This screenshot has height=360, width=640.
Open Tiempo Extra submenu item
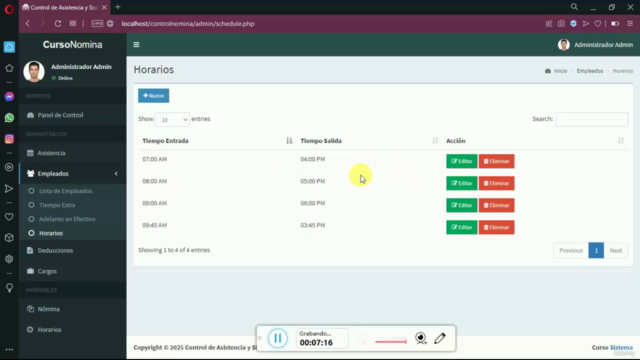click(57, 205)
